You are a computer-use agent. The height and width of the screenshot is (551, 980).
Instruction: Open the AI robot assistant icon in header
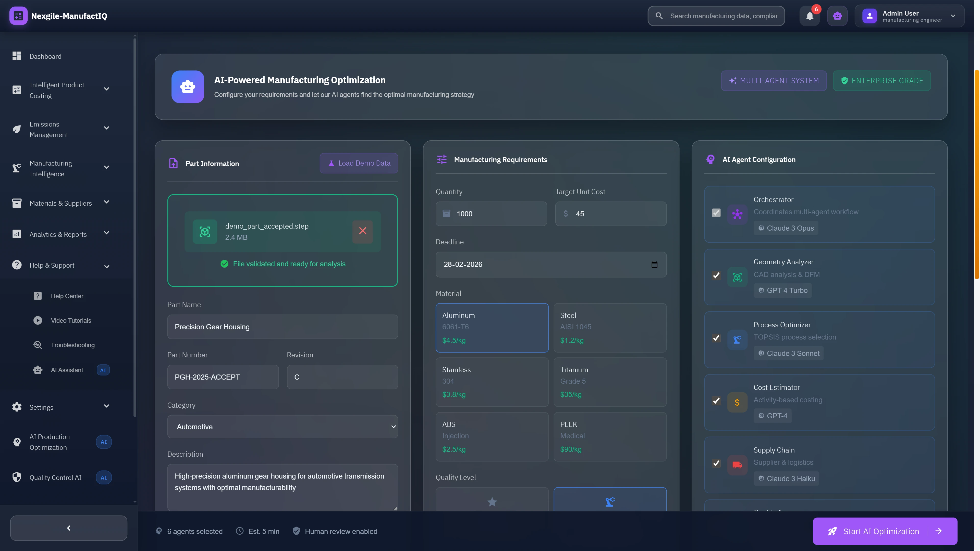click(x=837, y=16)
